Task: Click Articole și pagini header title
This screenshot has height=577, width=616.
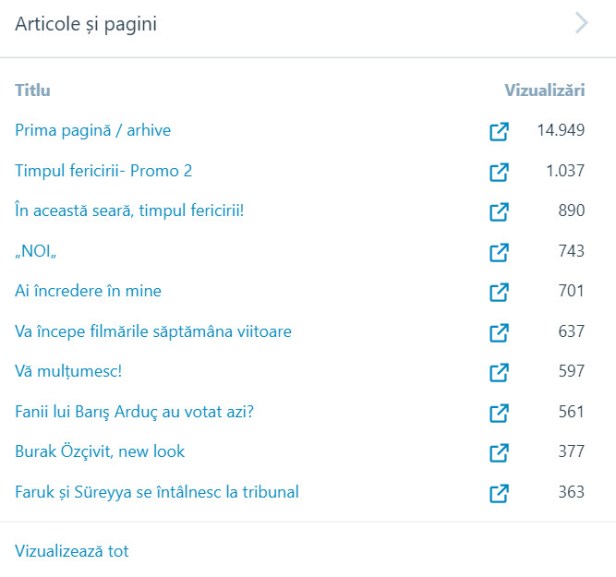Action: tap(85, 25)
